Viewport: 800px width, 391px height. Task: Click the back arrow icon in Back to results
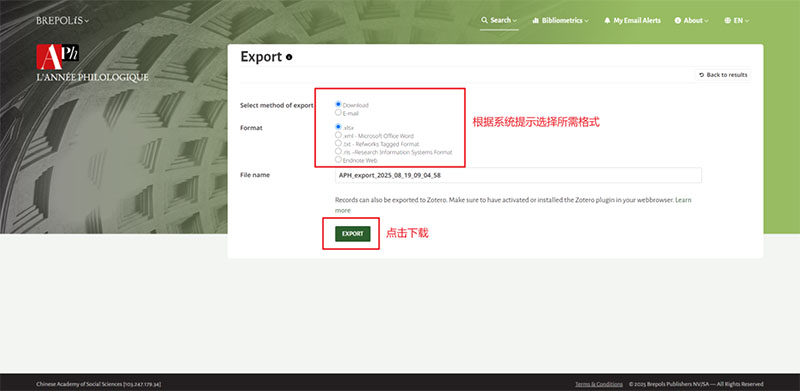[702, 75]
